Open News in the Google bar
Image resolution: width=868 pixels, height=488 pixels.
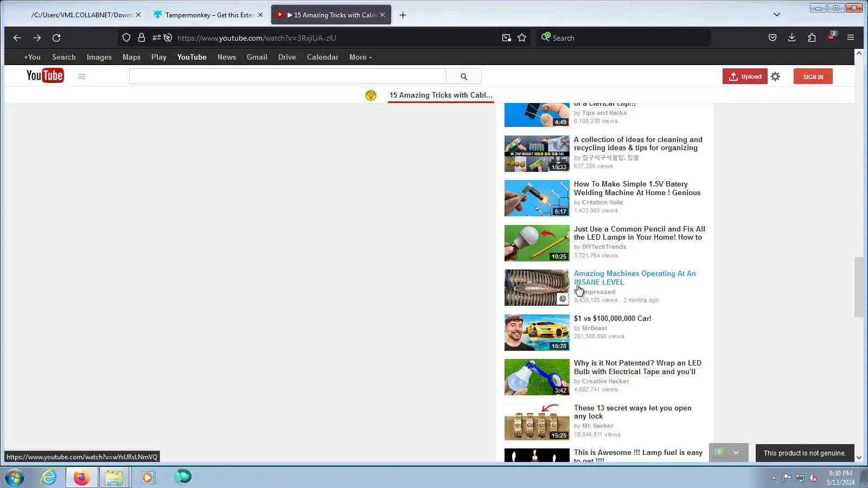[227, 57]
